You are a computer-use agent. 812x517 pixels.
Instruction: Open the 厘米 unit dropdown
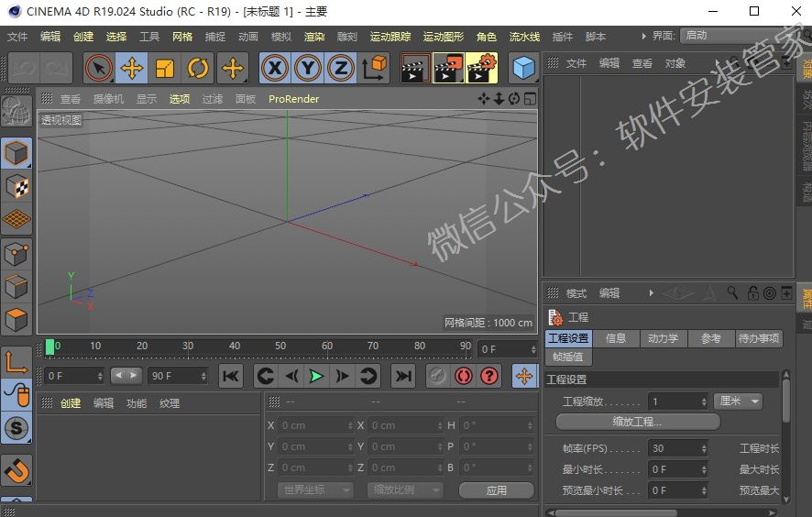point(738,401)
